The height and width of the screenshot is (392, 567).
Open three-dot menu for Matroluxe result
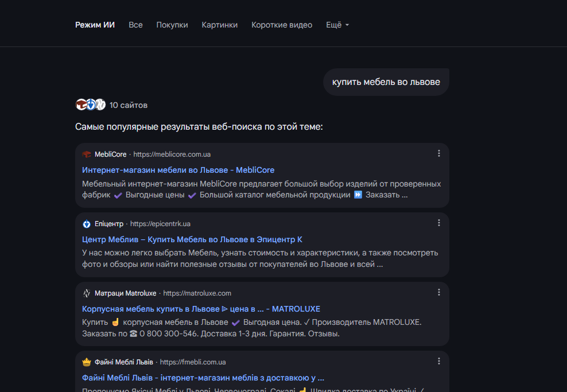click(x=439, y=292)
